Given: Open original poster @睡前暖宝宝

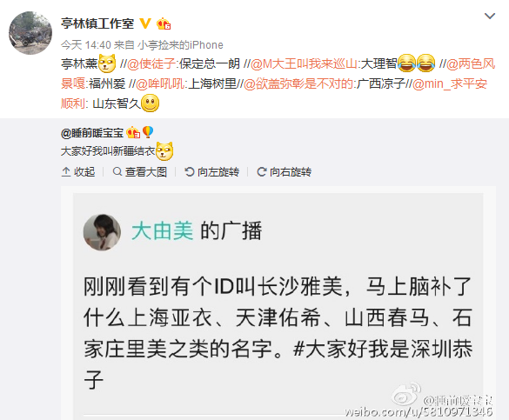Looking at the screenshot, I should 92,133.
